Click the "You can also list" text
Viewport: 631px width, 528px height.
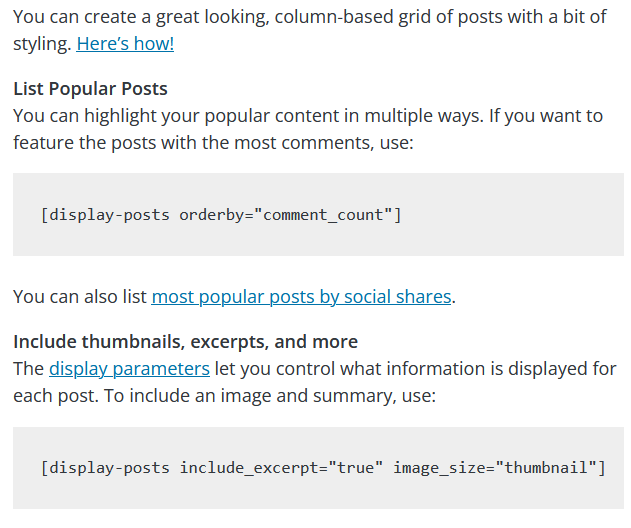80,297
